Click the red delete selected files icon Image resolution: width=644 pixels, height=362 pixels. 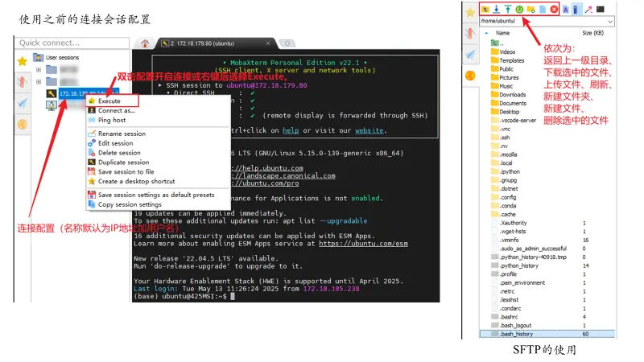point(554,9)
